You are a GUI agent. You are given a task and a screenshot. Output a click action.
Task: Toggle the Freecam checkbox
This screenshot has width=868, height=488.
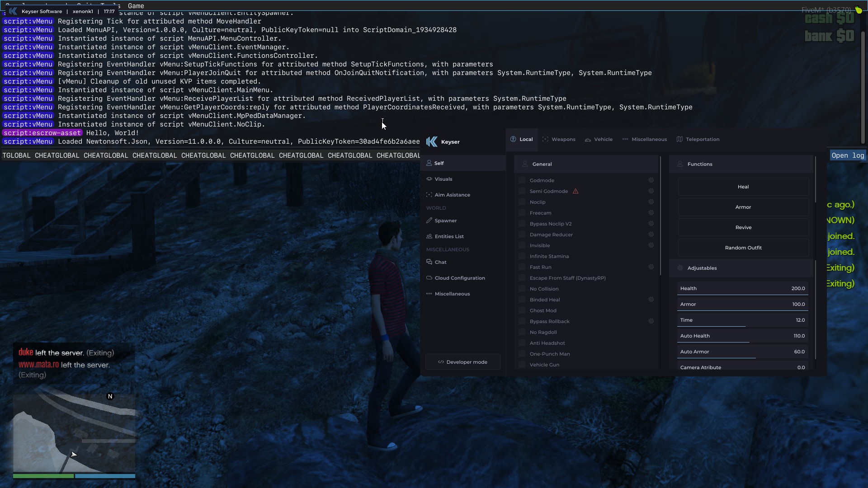pos(522,213)
